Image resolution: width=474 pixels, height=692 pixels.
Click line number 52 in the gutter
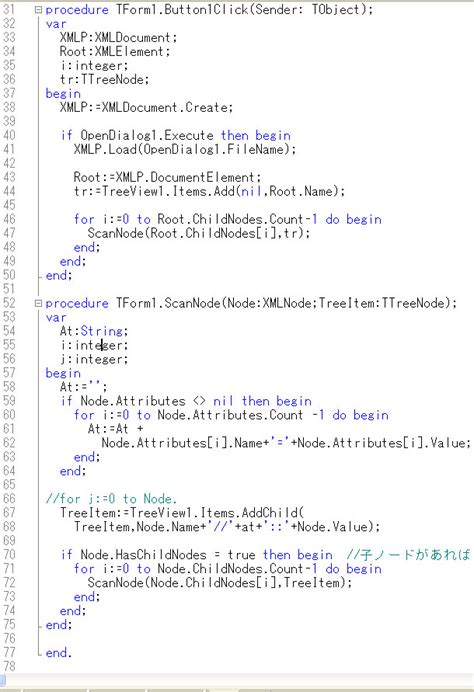pyautogui.click(x=9, y=303)
